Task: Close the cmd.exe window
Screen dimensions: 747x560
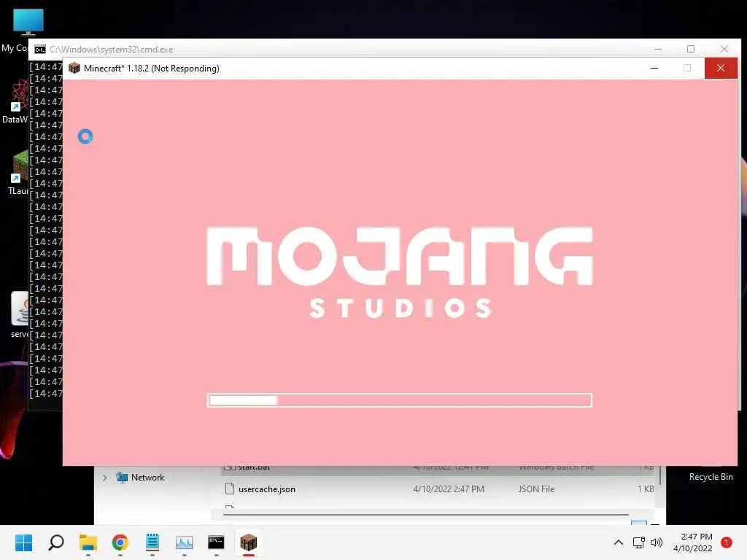Action: 724,49
